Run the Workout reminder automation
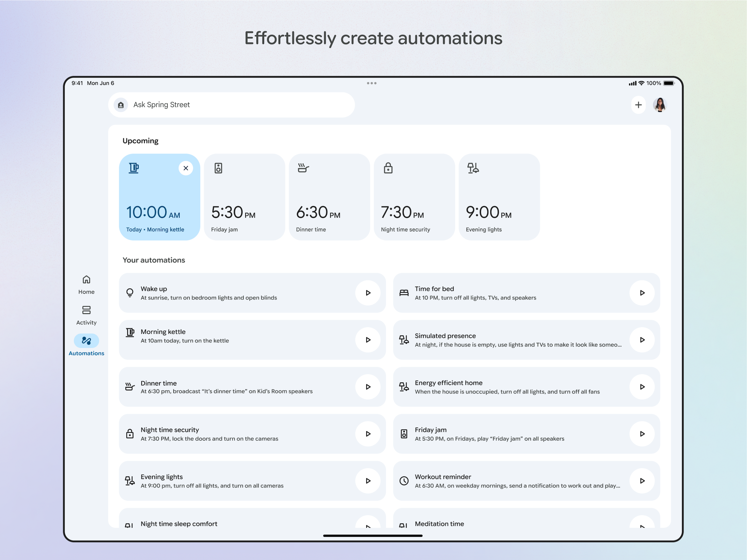Image resolution: width=747 pixels, height=560 pixels. (x=642, y=481)
